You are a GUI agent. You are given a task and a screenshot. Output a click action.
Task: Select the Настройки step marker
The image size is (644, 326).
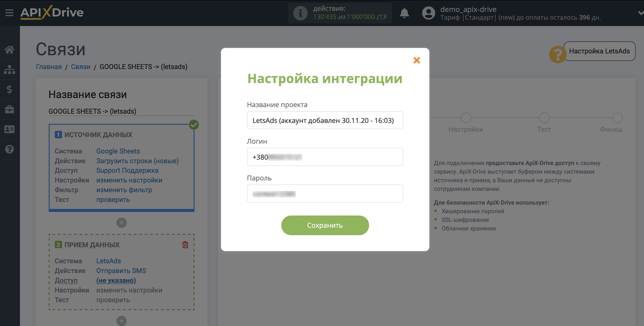(466, 118)
